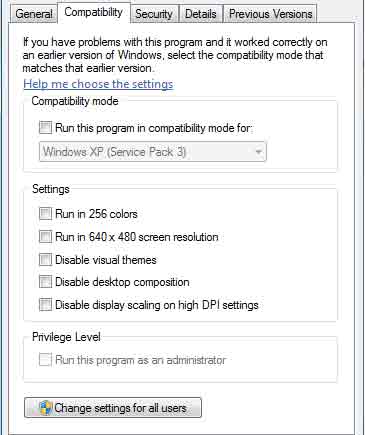This screenshot has width=365, height=435.
Task: Tick Run this program as an administrator
Action: point(45,360)
